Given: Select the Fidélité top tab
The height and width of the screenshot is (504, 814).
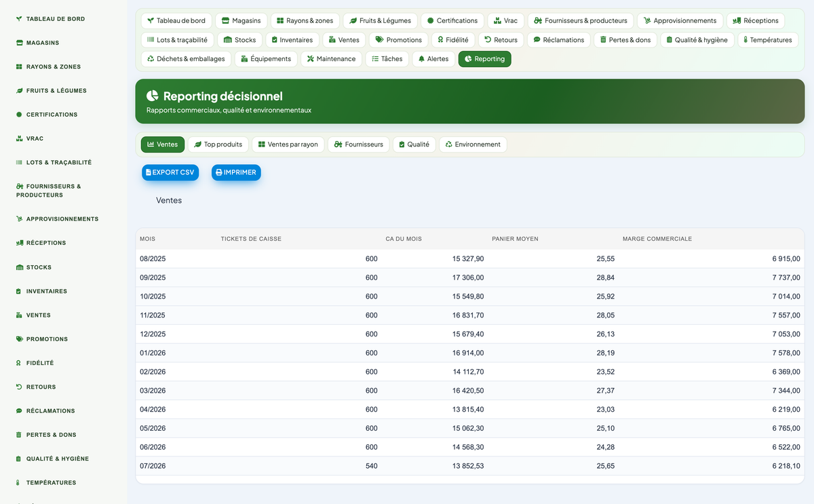Looking at the screenshot, I should pos(453,40).
